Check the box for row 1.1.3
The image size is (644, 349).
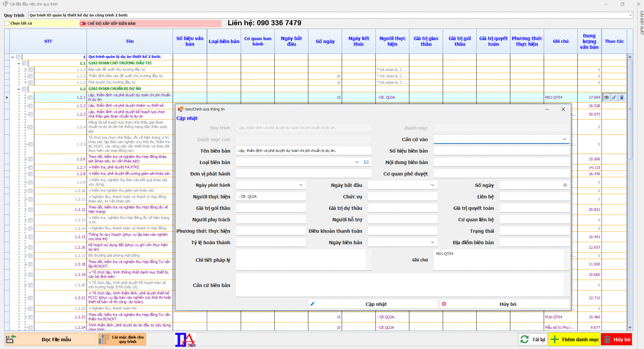coord(31,83)
